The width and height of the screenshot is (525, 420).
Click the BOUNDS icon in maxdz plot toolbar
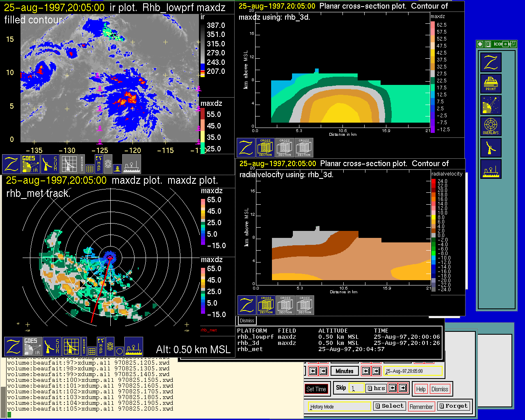[x=84, y=347]
